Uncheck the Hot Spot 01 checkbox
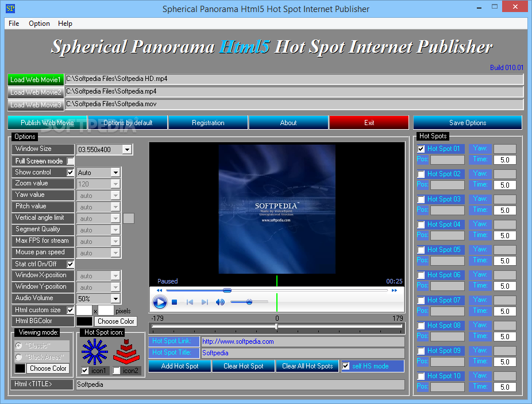This screenshot has height=404, width=532. 421,149
